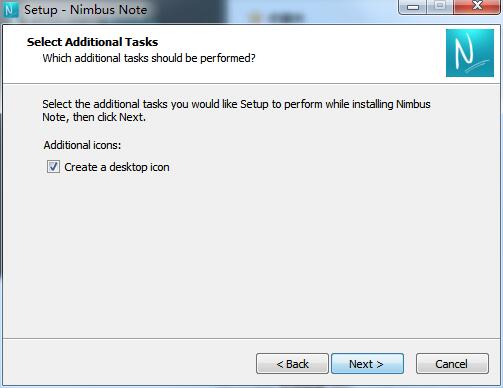Click the 'Create a desktop icon' label text
The width and height of the screenshot is (503, 388).
coord(117,167)
